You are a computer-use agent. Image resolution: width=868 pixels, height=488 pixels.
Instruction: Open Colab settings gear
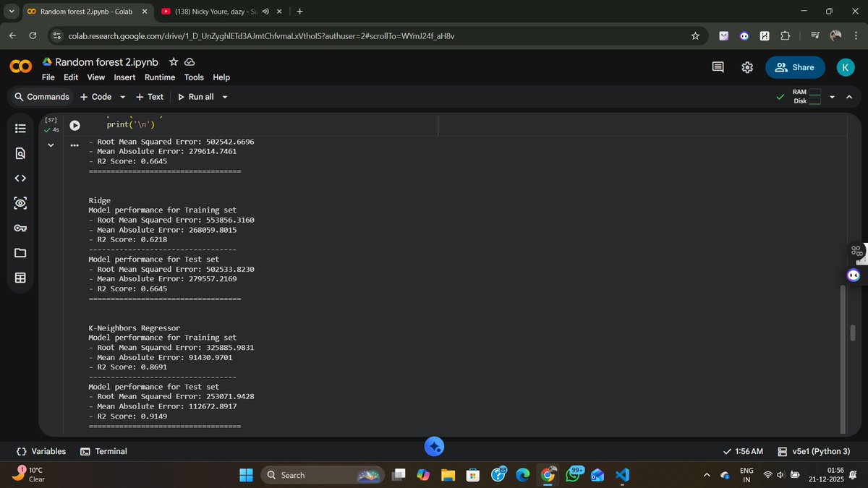[x=747, y=67]
